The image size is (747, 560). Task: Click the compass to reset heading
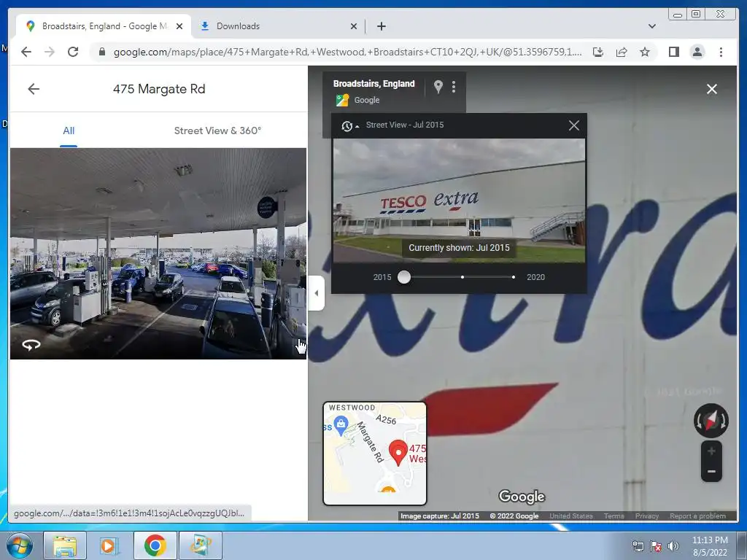711,421
